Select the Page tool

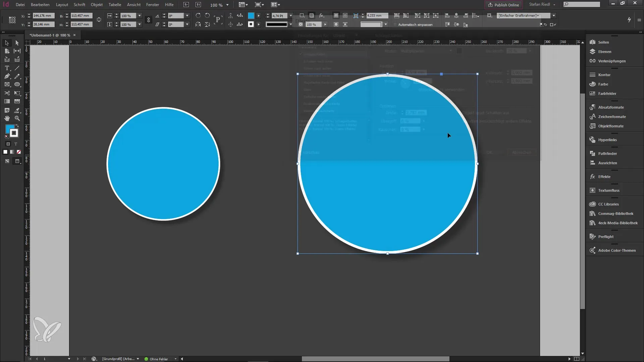tap(7, 51)
